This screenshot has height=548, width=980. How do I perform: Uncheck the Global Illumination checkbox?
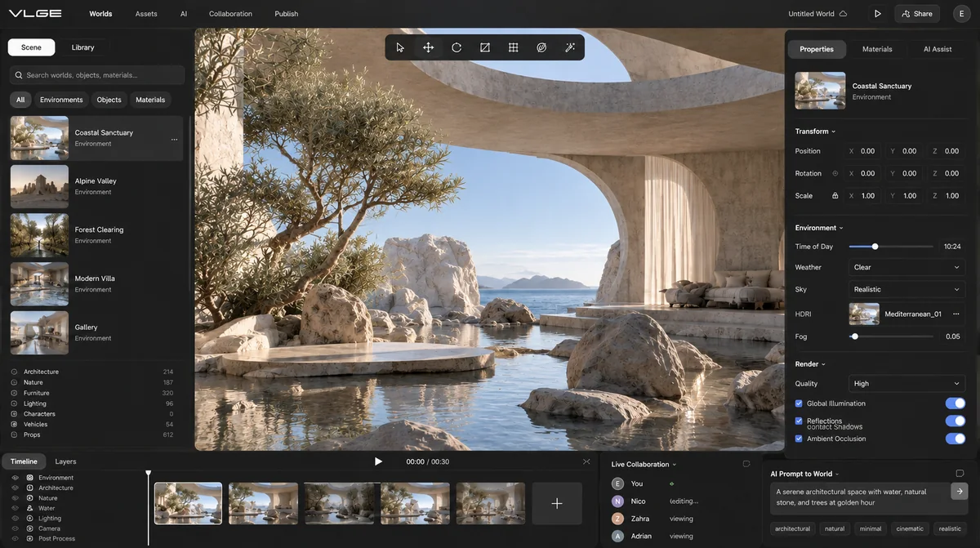(799, 403)
